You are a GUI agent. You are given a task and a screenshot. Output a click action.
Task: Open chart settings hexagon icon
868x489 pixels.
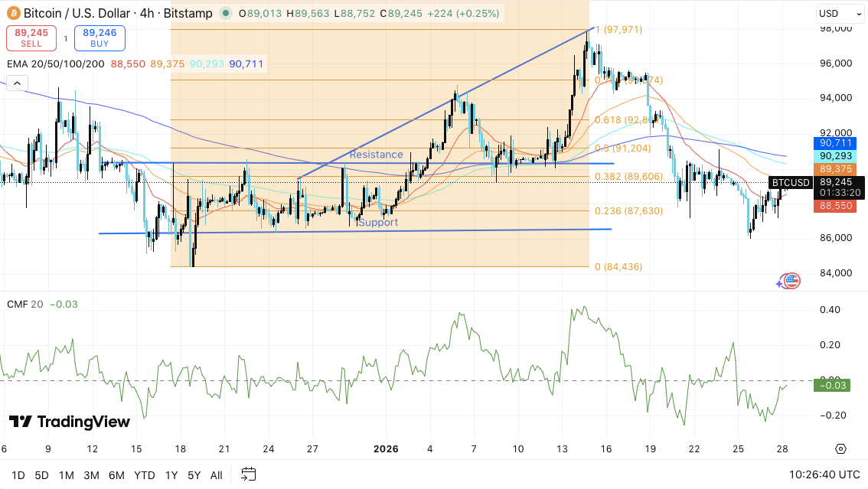click(840, 449)
